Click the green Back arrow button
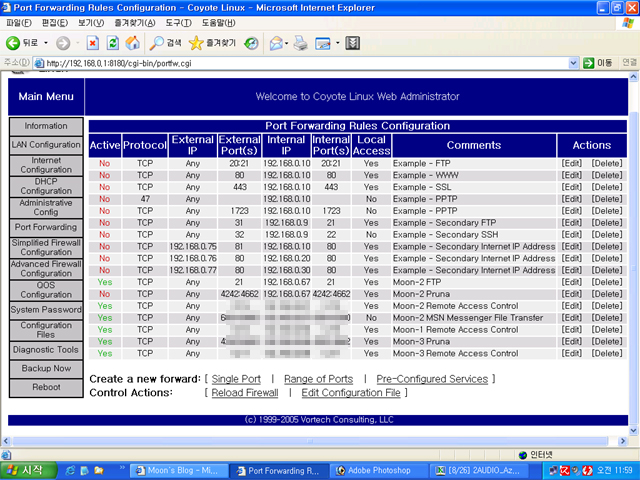The image size is (640, 480). (x=13, y=43)
